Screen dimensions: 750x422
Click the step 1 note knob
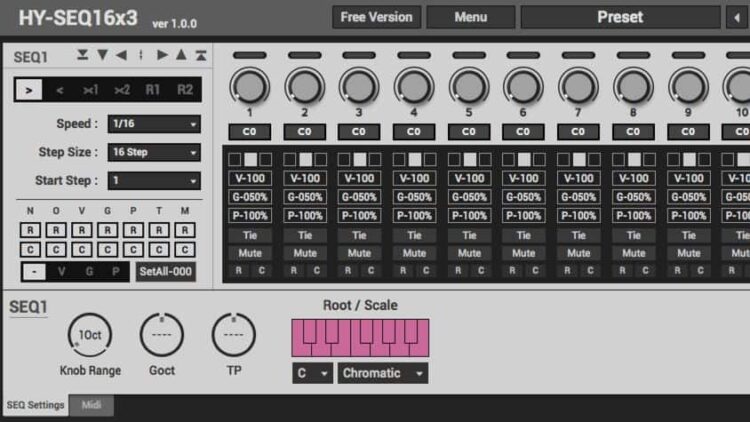tap(250, 87)
